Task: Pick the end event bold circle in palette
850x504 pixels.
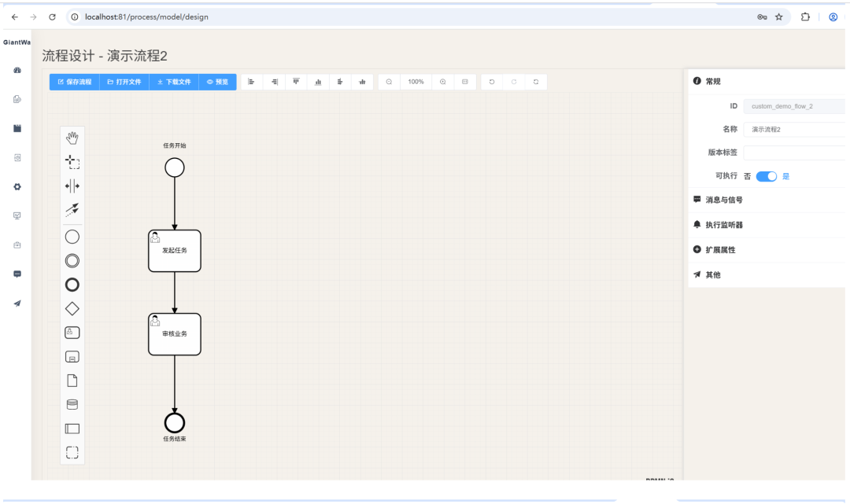Action: click(72, 285)
